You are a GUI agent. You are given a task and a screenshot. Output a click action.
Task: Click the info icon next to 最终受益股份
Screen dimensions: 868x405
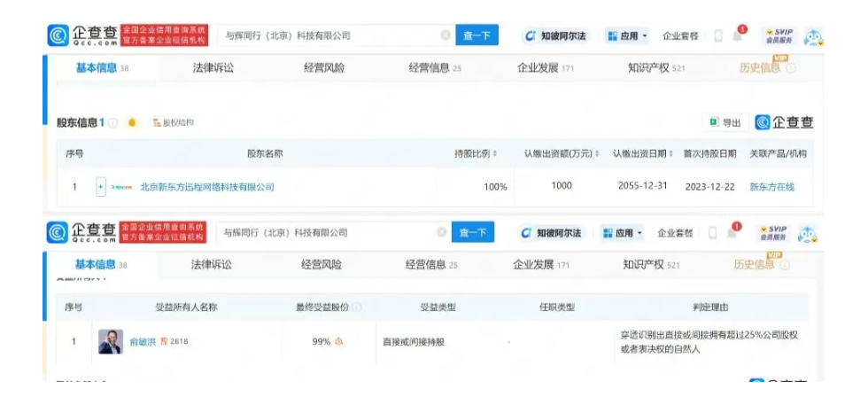click(357, 308)
